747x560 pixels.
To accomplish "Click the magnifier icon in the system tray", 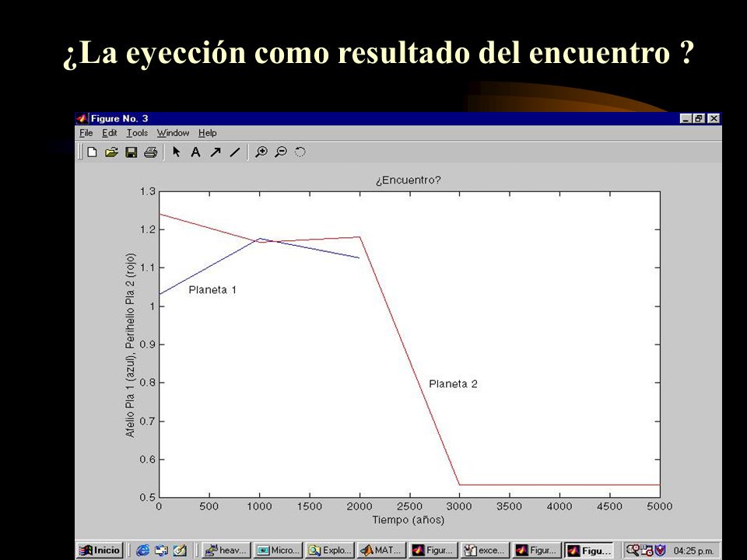I will [x=632, y=550].
